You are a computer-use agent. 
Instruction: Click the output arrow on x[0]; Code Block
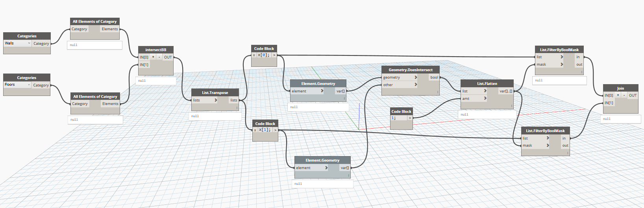click(274, 55)
